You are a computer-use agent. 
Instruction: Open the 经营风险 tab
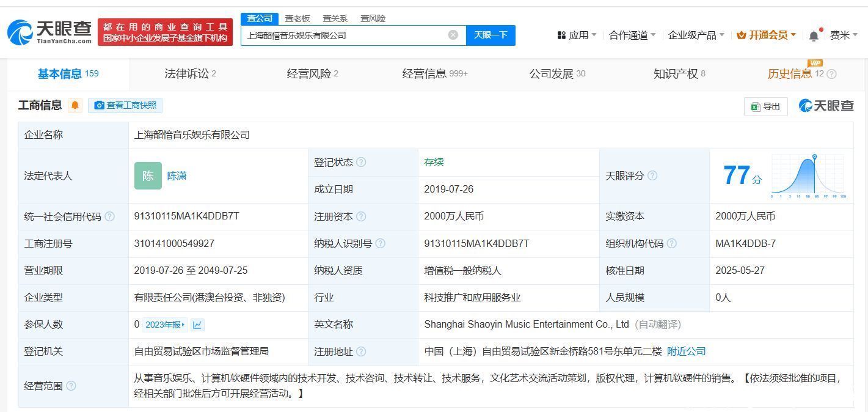(x=312, y=74)
